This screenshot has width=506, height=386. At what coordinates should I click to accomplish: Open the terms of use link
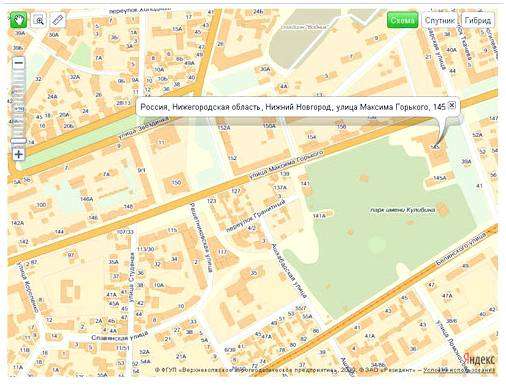[459, 370]
